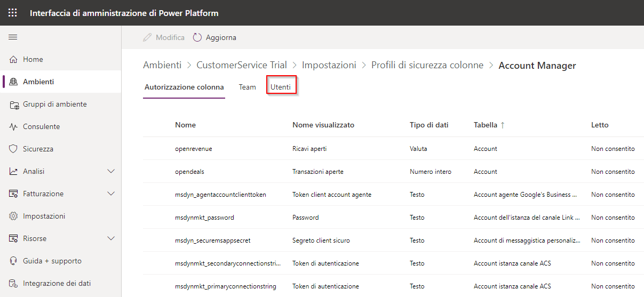The height and width of the screenshot is (297, 644).
Task: Open Home in the sidebar
Action: click(x=61, y=59)
